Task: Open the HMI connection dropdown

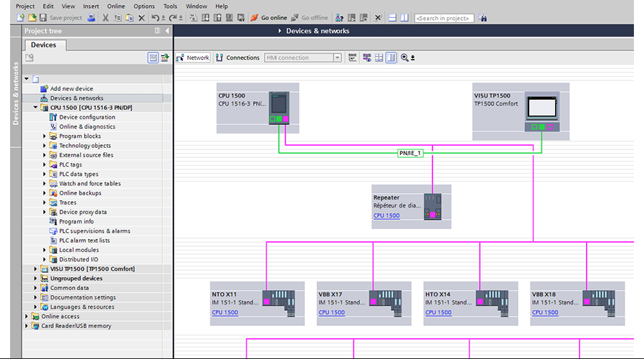Action: point(337,58)
